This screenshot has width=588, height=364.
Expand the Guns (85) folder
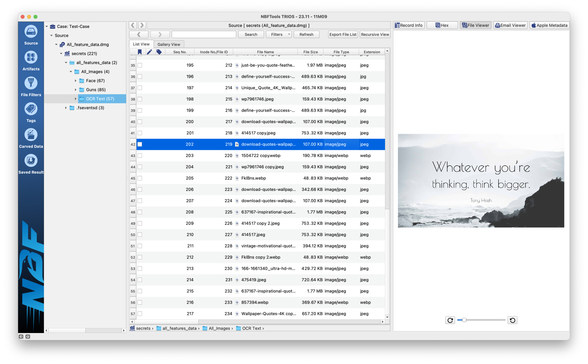coord(76,90)
